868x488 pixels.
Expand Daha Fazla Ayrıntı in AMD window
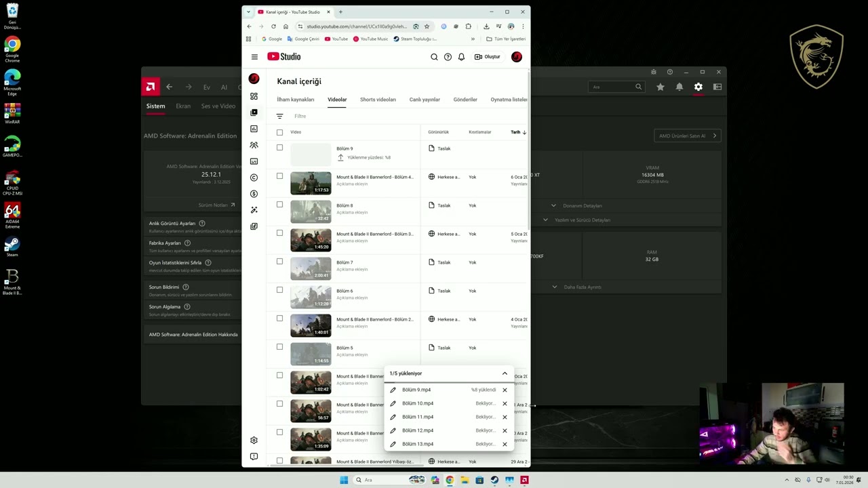click(x=576, y=287)
